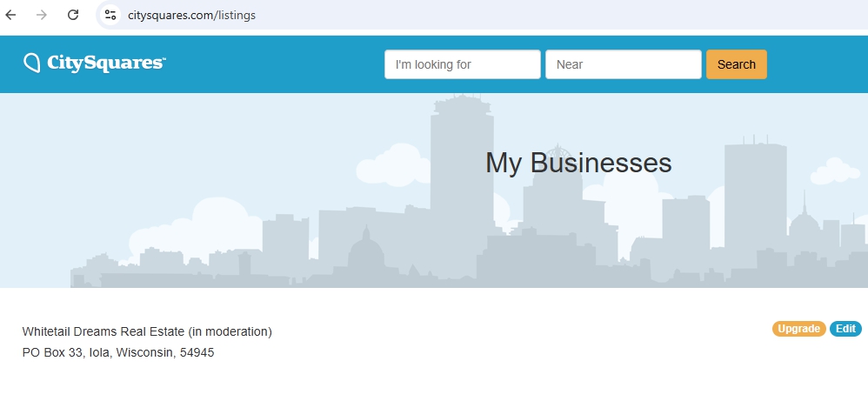The image size is (868, 401).
Task: Click the My Businesses heading
Action: (x=578, y=163)
